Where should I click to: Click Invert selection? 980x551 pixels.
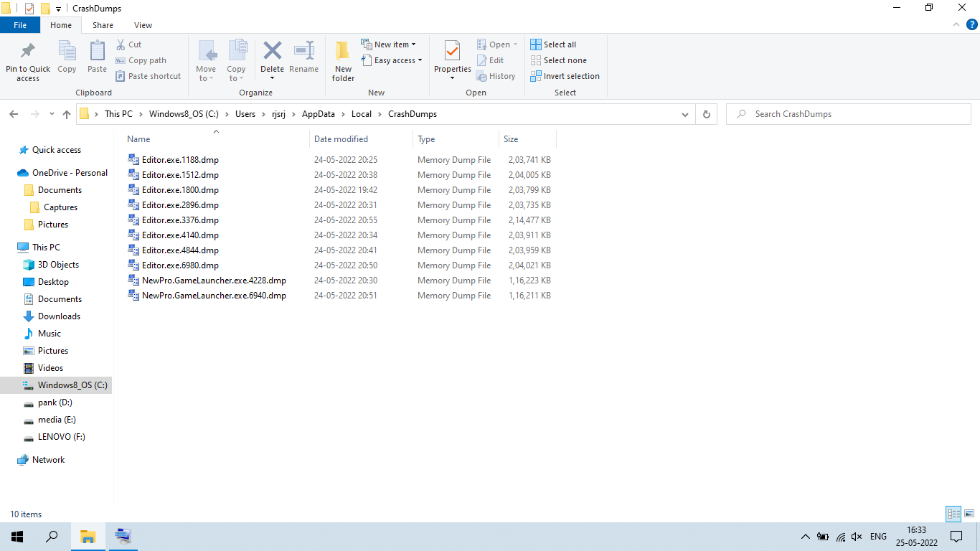565,75
